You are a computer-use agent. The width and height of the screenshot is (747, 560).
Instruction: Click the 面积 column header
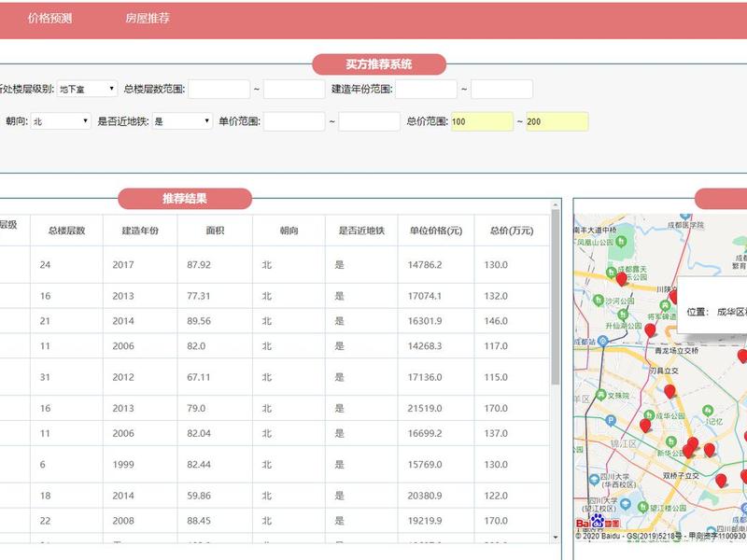click(x=215, y=231)
